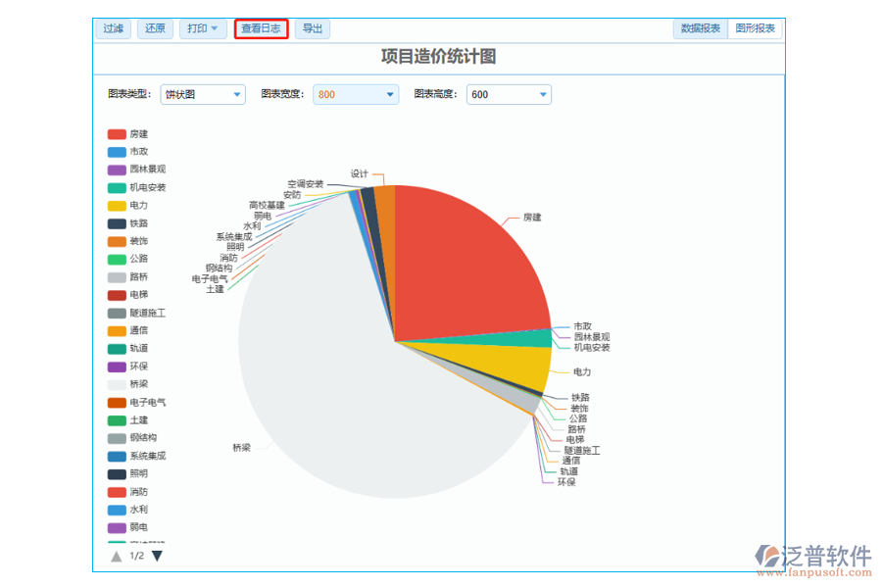Go to previous legend page arrow

click(117, 556)
